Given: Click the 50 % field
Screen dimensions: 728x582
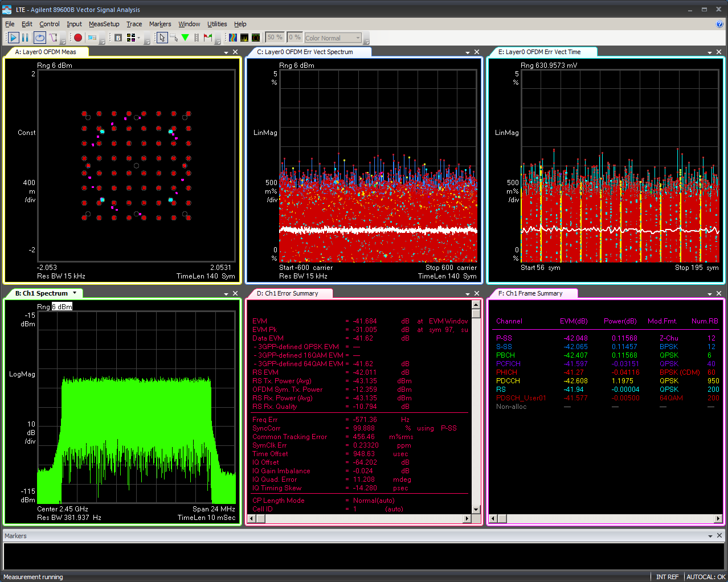Looking at the screenshot, I should [x=275, y=38].
